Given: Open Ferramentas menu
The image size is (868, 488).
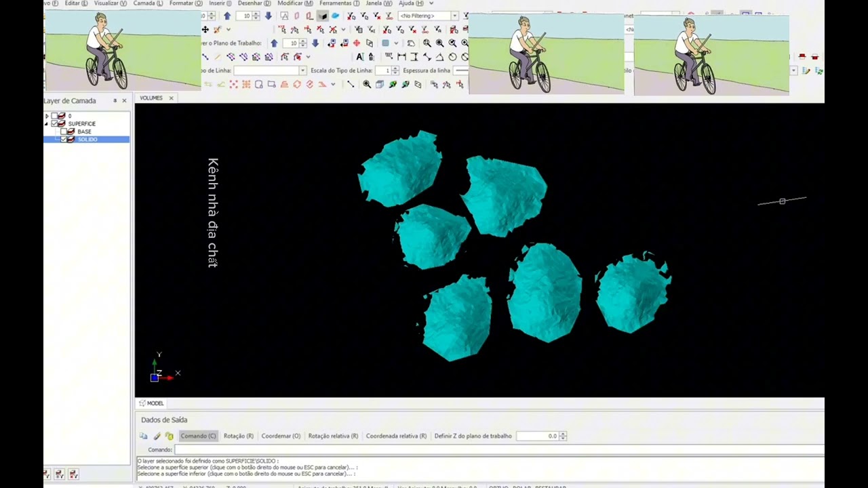Looking at the screenshot, I should click(x=339, y=3).
